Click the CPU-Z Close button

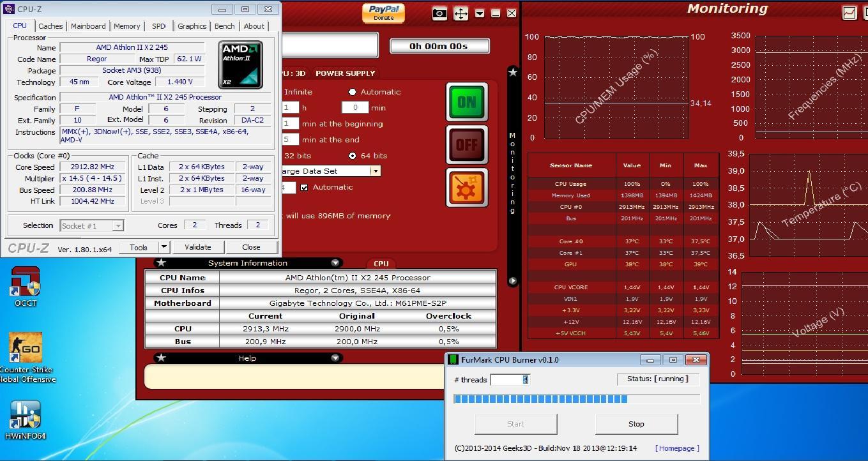pos(251,247)
